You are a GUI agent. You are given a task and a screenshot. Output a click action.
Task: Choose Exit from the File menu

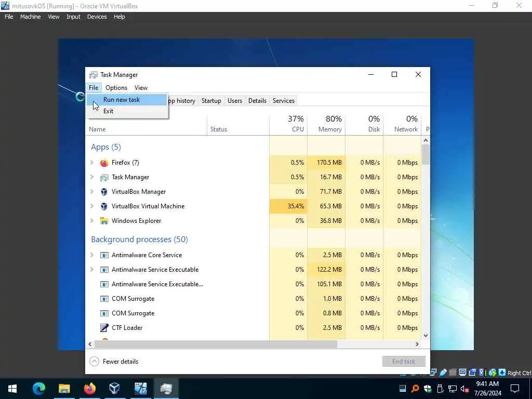pos(127,111)
